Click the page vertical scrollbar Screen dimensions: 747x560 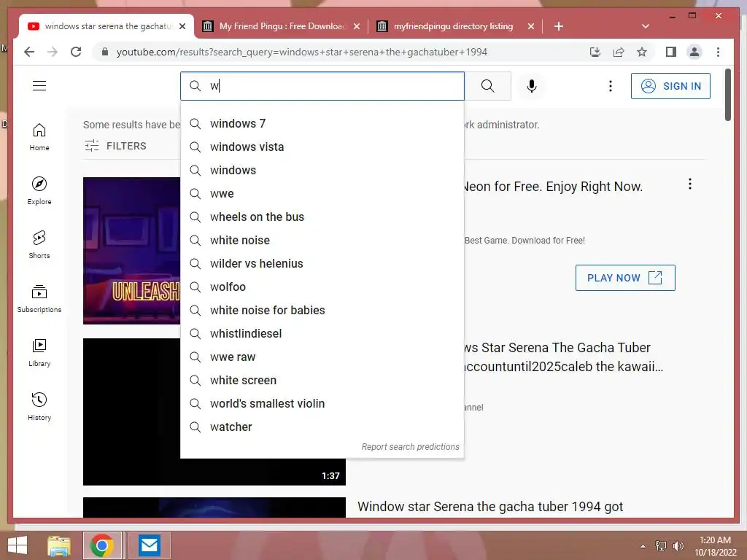727,95
